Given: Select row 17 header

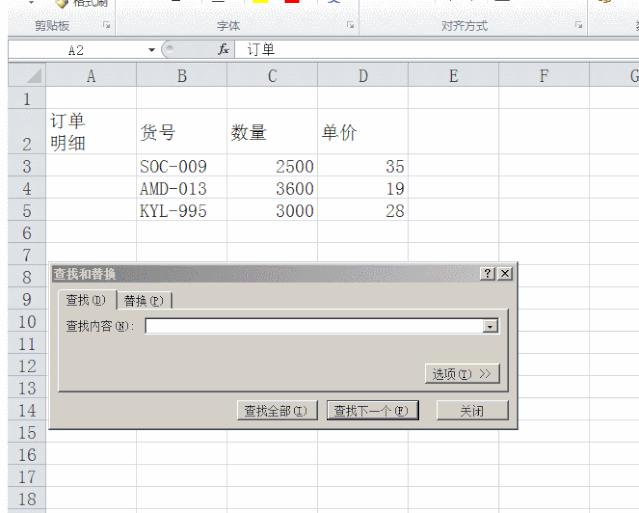Looking at the screenshot, I should point(27,476).
